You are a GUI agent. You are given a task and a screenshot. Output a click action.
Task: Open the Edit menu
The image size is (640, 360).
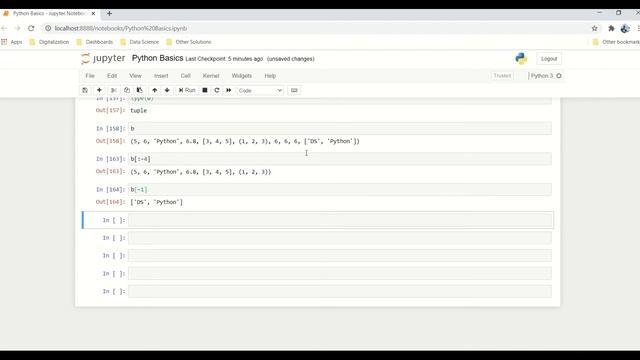pos(112,76)
